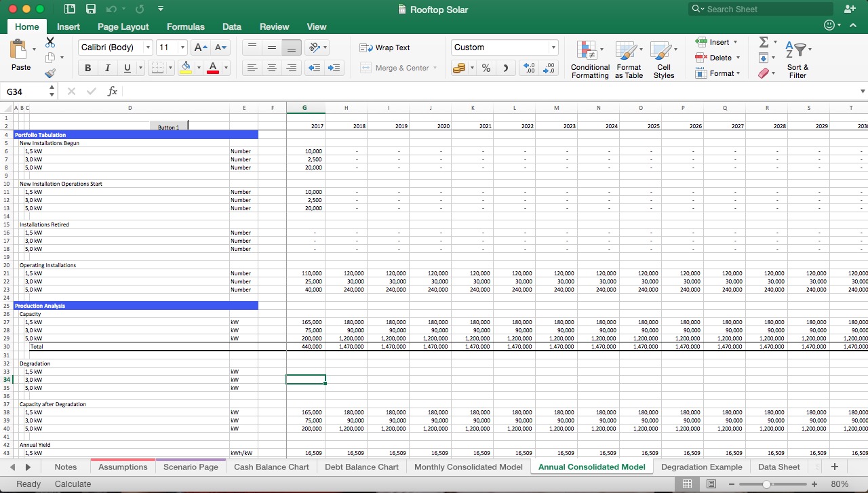
Task: Click the Increase Decimal icon
Action: [x=531, y=68]
